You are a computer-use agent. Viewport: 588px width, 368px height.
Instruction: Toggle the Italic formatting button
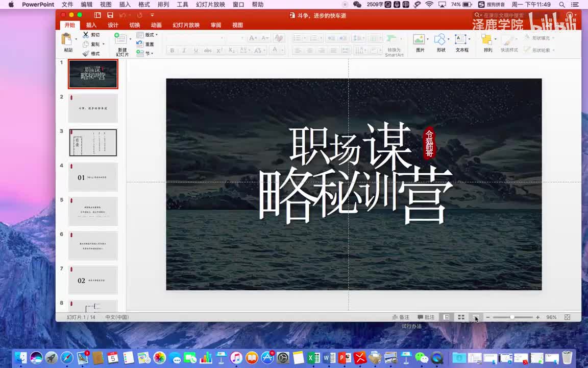click(x=184, y=50)
